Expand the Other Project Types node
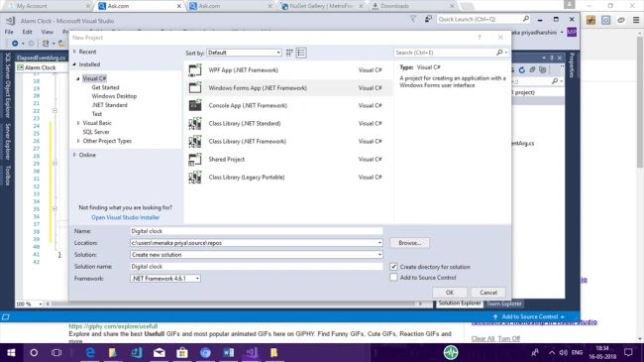The width and height of the screenshot is (644, 362). (78, 141)
